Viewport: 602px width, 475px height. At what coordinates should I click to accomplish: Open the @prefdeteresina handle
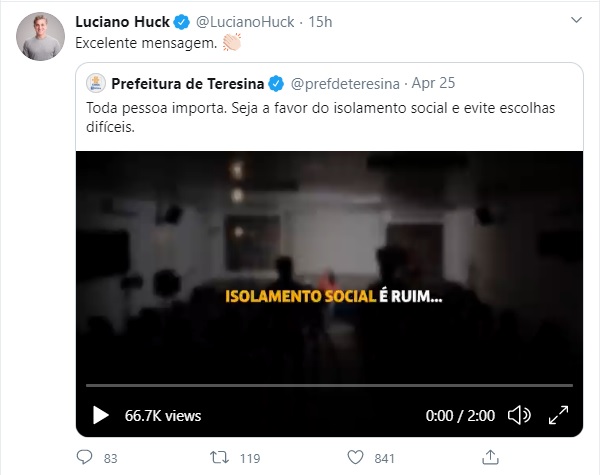click(345, 83)
